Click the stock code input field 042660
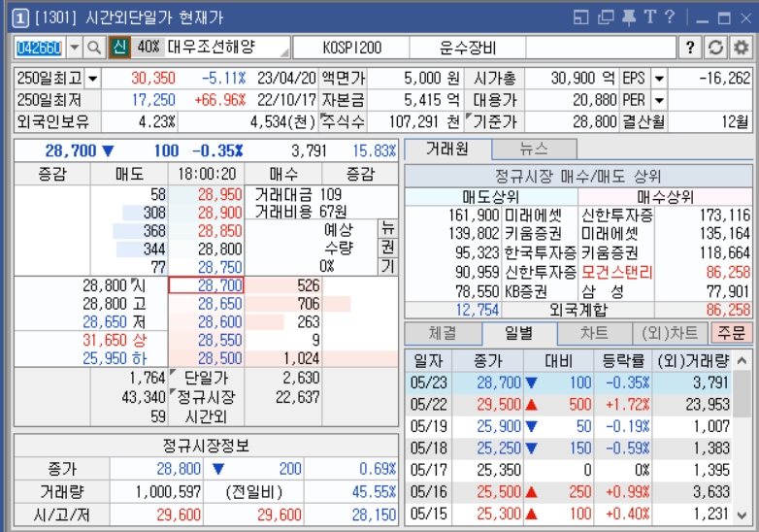Image resolution: width=759 pixels, height=532 pixels. coord(39,48)
